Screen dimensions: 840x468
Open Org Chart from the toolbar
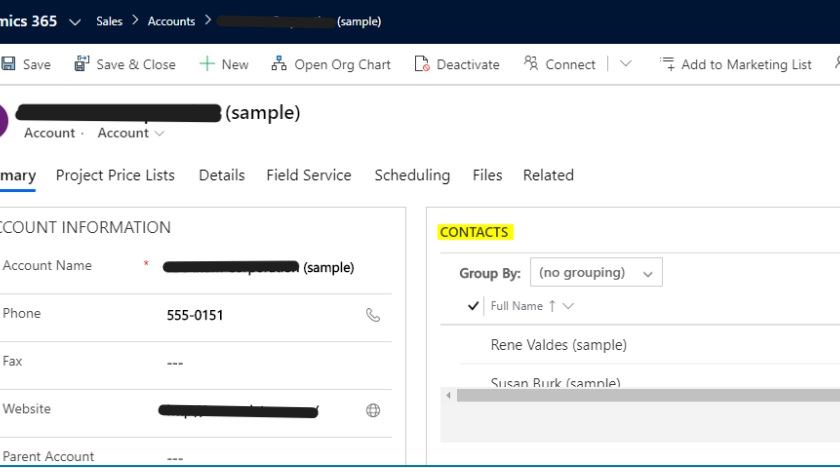pos(331,64)
